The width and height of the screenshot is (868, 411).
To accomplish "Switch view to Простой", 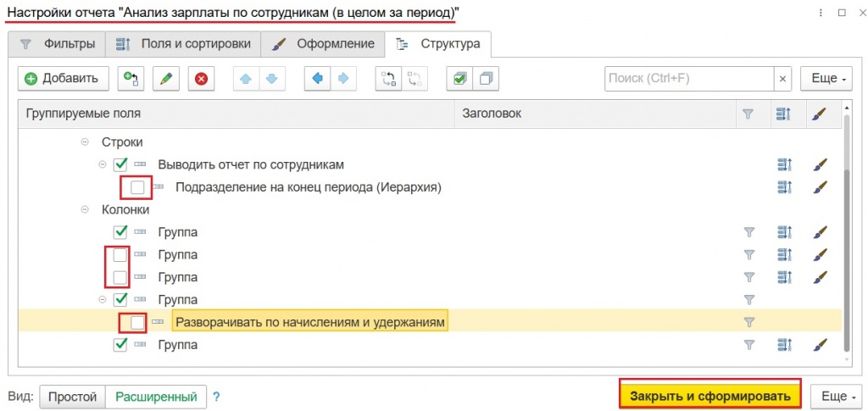I will pos(73,397).
